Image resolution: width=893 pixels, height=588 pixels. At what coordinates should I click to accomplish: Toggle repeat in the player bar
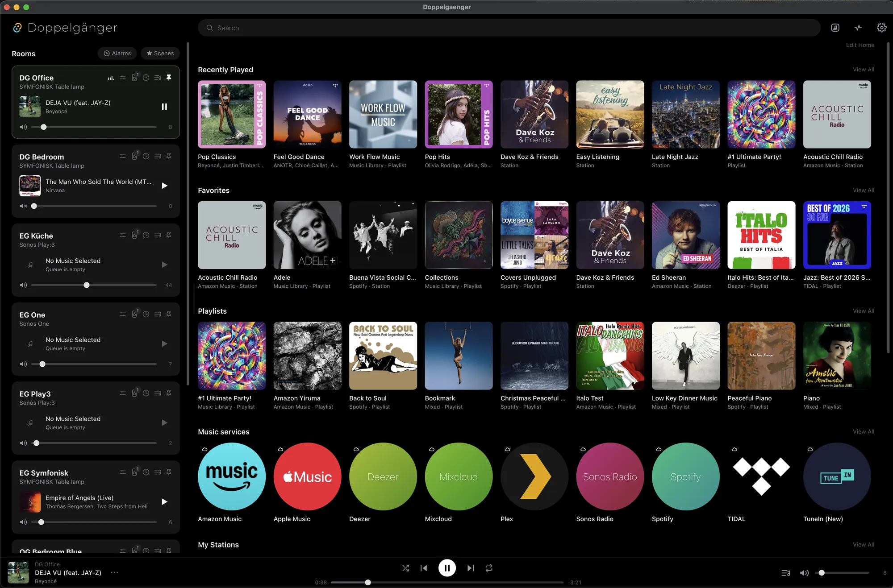[489, 568]
